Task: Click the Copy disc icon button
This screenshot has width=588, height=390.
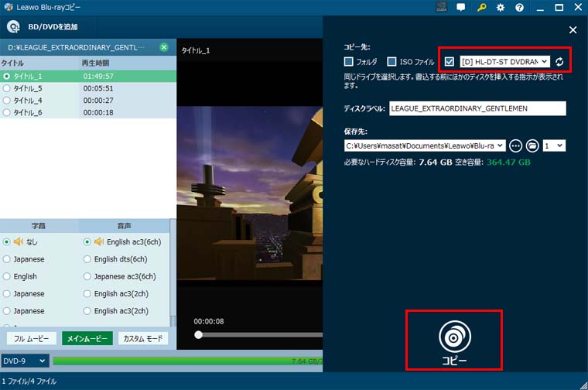Action: 454,338
